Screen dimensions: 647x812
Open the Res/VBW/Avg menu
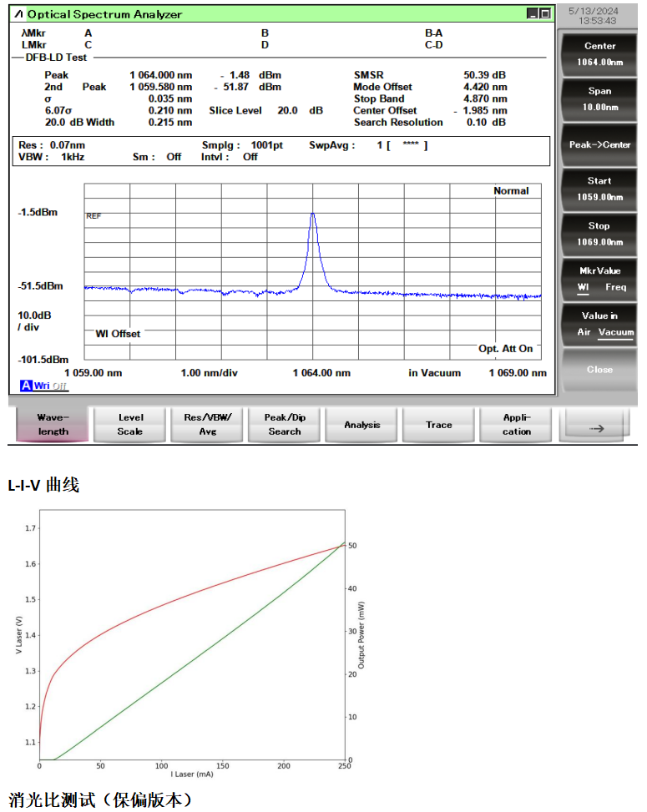(x=207, y=424)
